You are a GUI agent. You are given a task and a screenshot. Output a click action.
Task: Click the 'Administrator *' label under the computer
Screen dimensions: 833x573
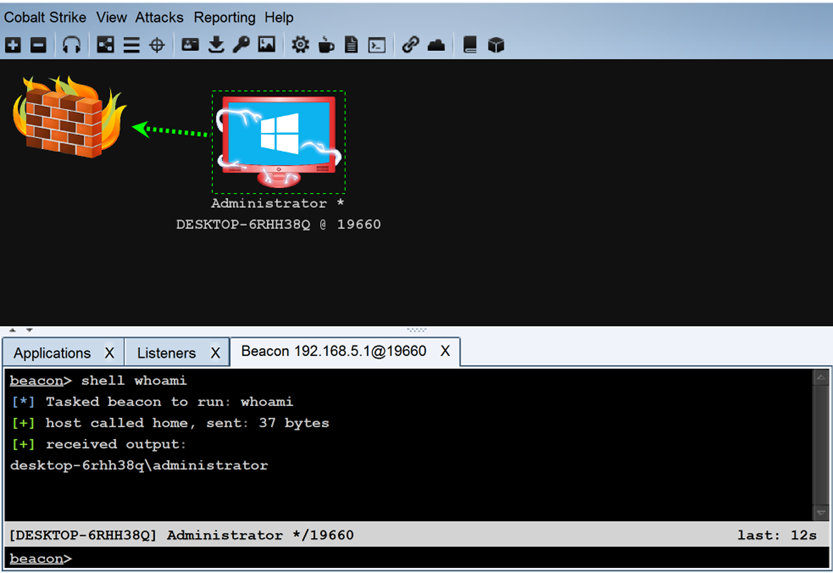[x=277, y=203]
